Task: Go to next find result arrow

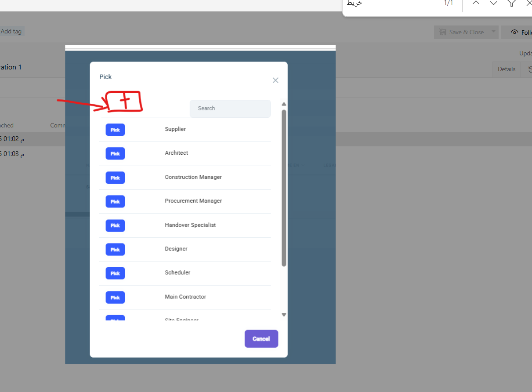Action: [493, 3]
